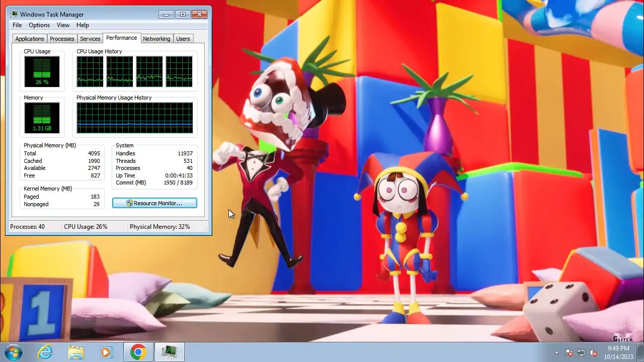Screen dimensions: 644x362
Task: Click the Threads value 531
Action: coord(188,161)
